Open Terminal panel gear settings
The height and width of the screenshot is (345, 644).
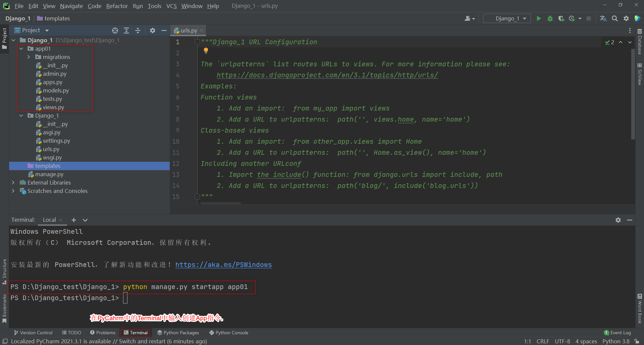618,220
